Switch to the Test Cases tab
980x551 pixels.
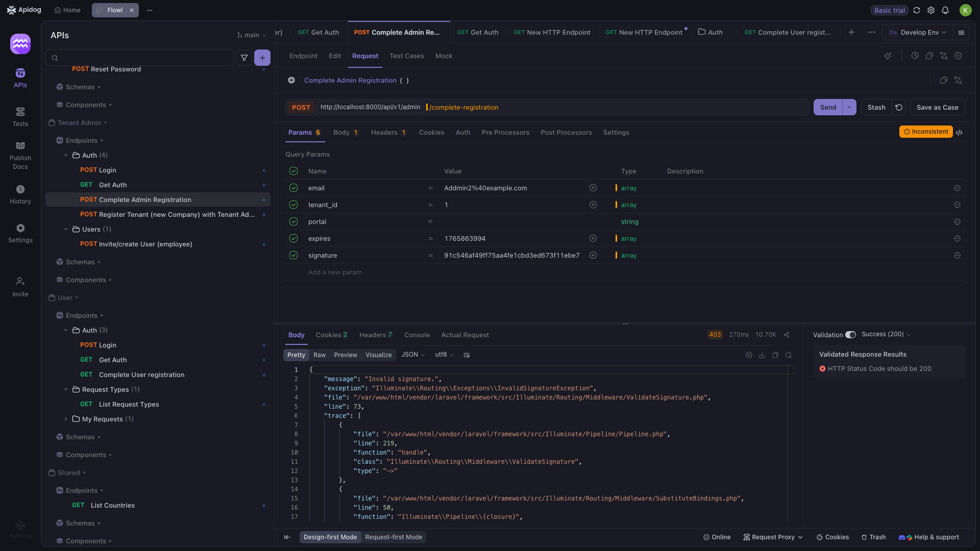406,56
